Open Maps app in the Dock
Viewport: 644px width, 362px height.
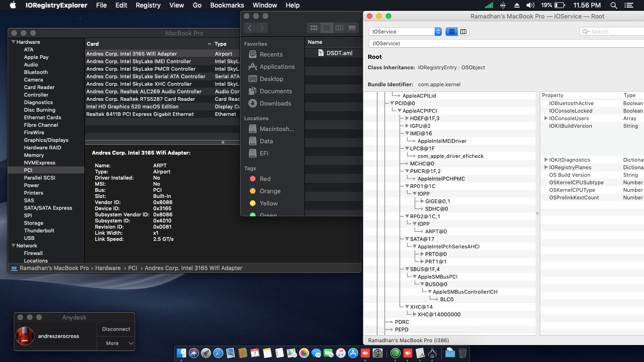(292, 353)
